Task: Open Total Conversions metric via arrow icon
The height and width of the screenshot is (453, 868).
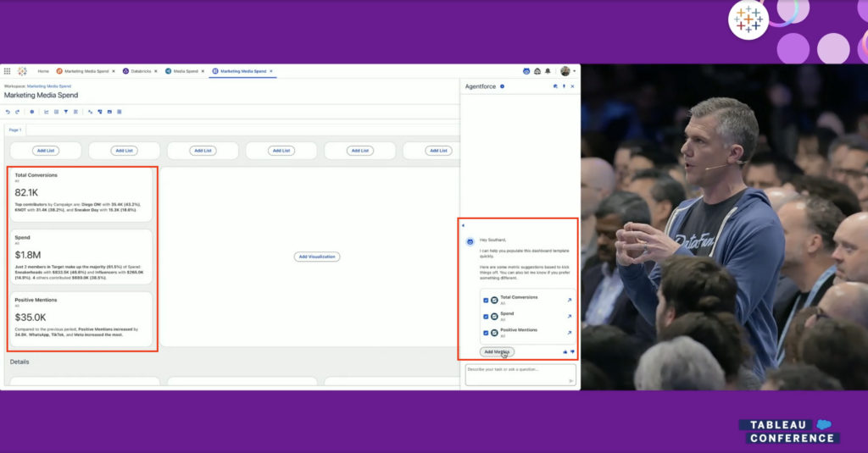Action: click(569, 301)
